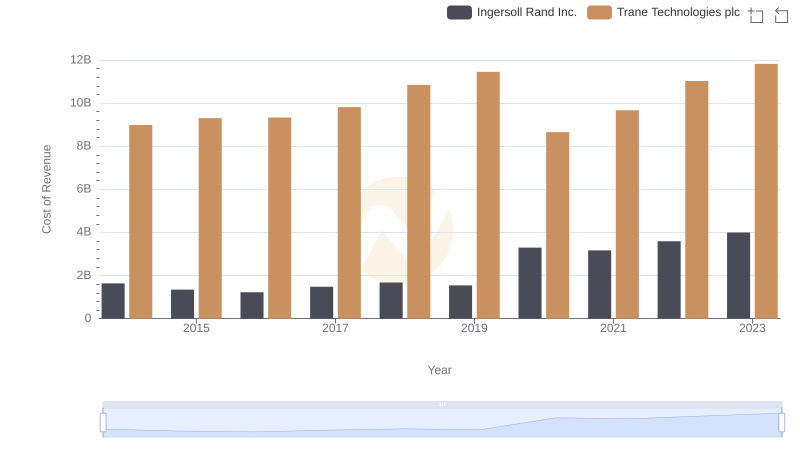Activate the area zoom tool icon
This screenshot has width=800, height=461.
(x=756, y=14)
